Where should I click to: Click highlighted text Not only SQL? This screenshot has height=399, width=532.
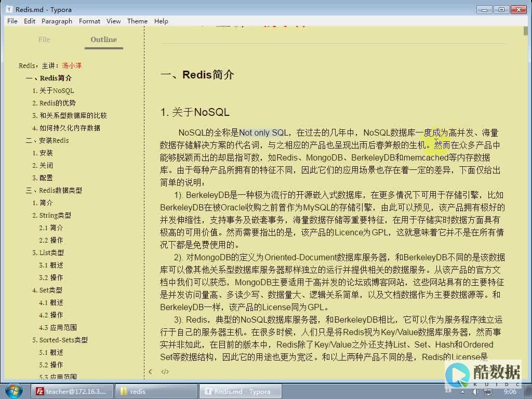(x=263, y=132)
